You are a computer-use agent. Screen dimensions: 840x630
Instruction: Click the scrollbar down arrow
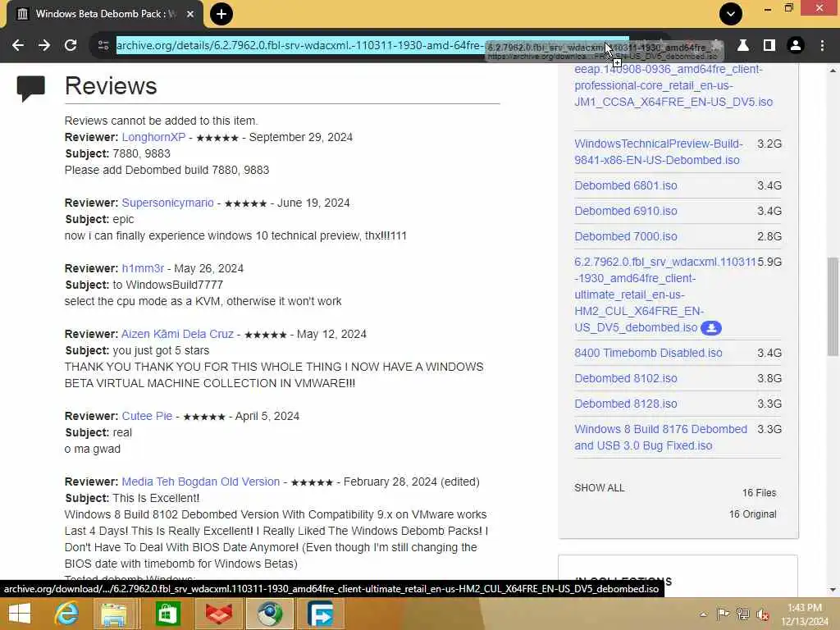coord(833,590)
